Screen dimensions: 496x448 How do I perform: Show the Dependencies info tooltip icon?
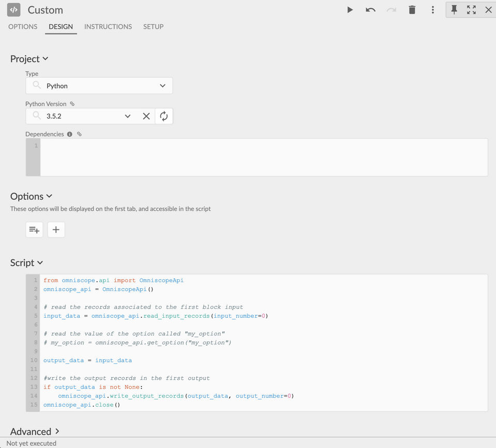pos(70,134)
